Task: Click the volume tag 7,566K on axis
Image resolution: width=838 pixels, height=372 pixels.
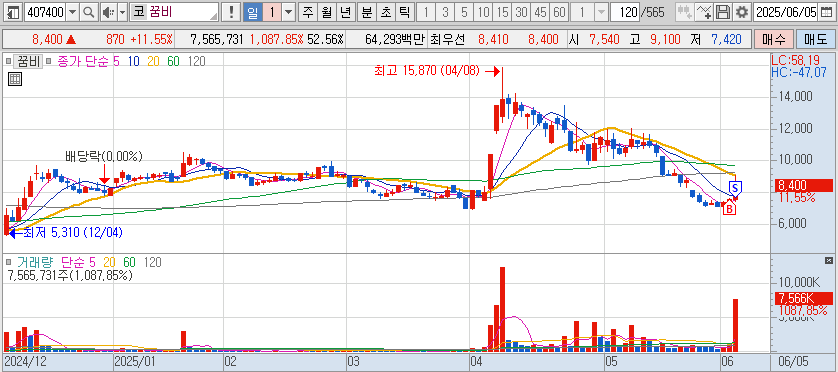Action: click(x=803, y=298)
